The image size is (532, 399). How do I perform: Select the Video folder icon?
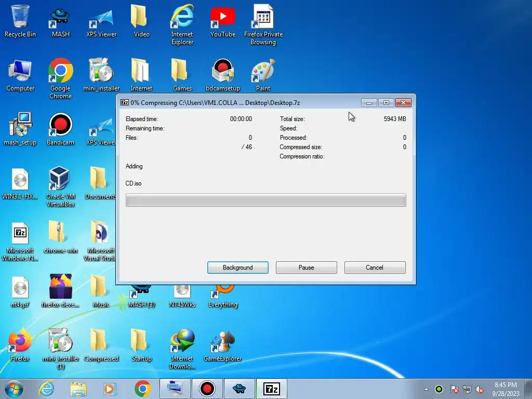pos(141,20)
